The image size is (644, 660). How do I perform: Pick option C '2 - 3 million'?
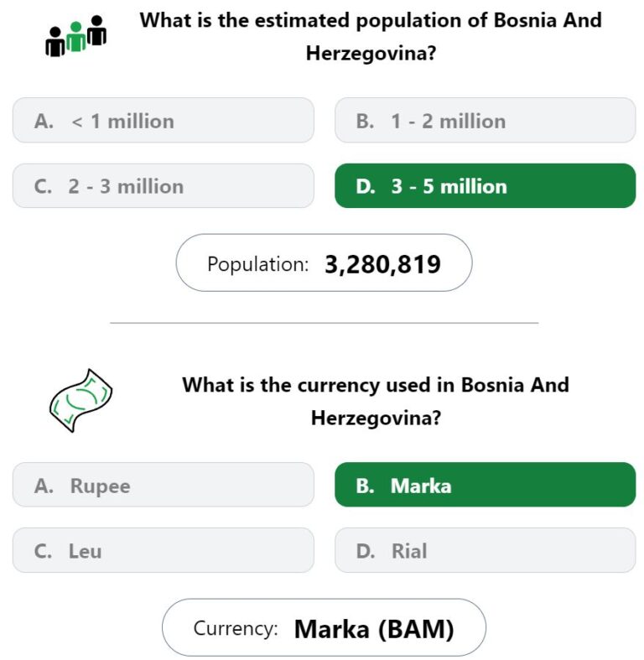pyautogui.click(x=164, y=185)
